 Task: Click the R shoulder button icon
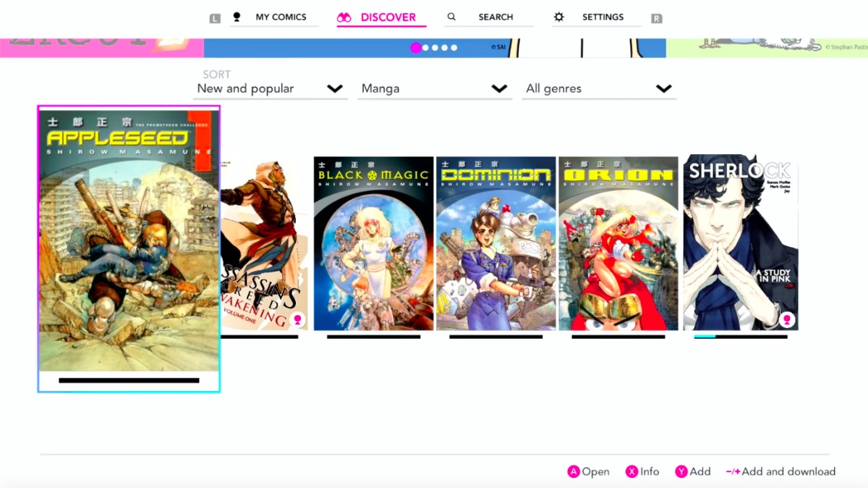click(656, 18)
